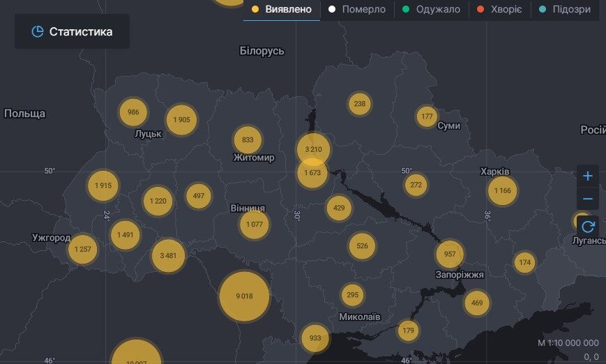Image resolution: width=606 pixels, height=364 pixels.
Task: Select the 986 bubble above Луцьк
Action: tap(133, 112)
